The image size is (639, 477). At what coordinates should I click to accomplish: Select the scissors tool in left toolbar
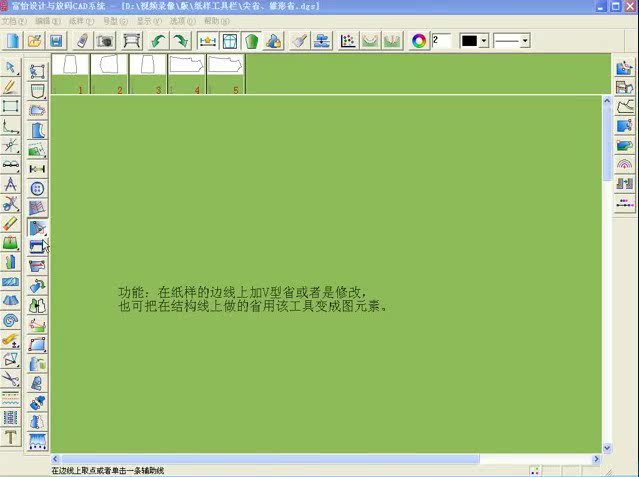click(10, 203)
